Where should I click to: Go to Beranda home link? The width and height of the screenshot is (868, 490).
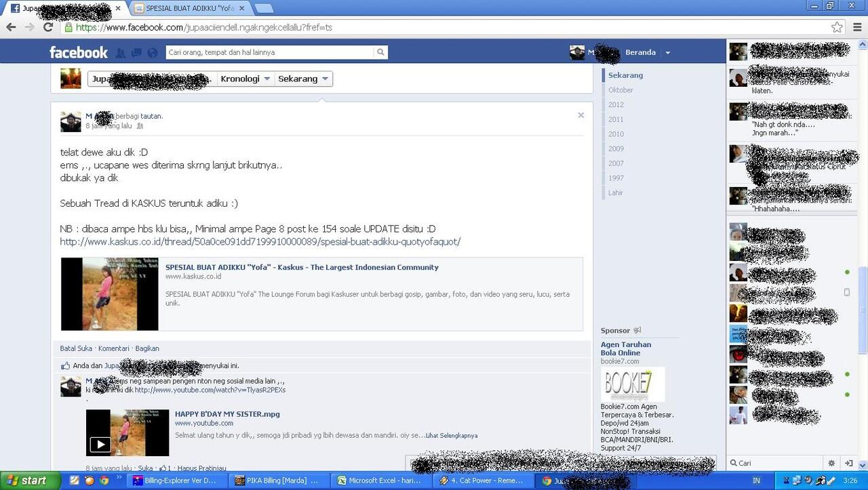click(x=640, y=52)
